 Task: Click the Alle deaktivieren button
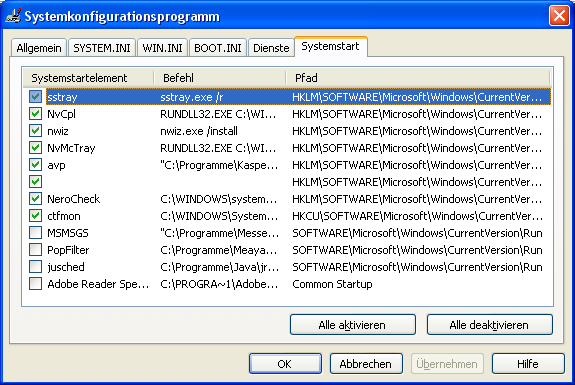(x=490, y=324)
